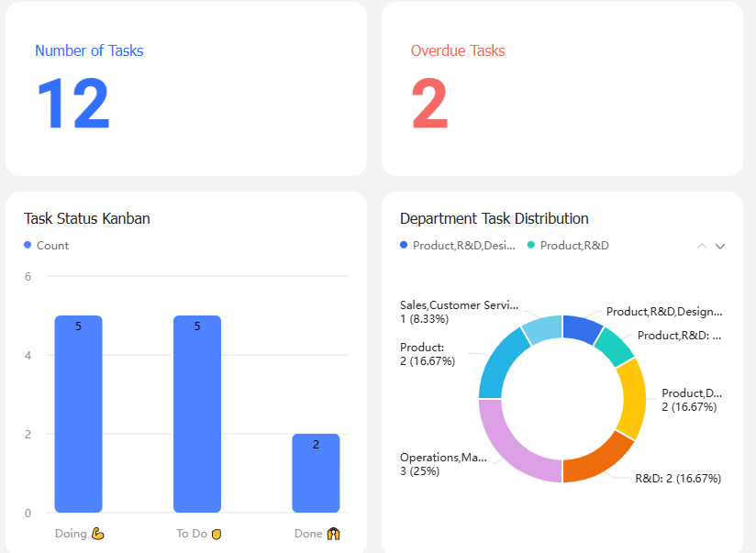Click the Task Status Kanban chart title
The height and width of the screenshot is (553, 756).
coord(87,218)
